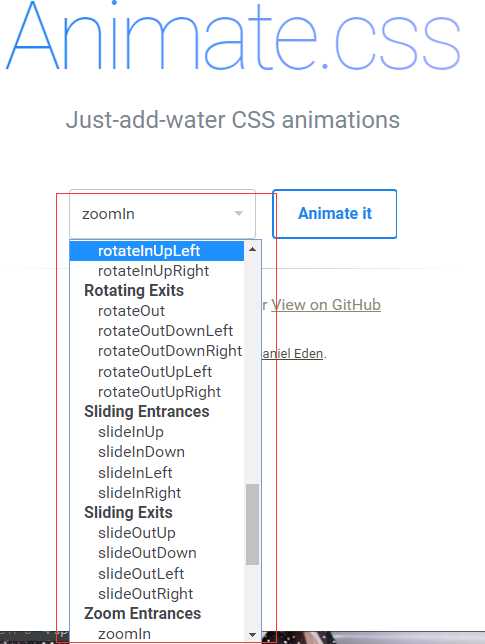Click the list's scroll down arrow
Viewport: 485px width, 644px height.
(x=253, y=635)
